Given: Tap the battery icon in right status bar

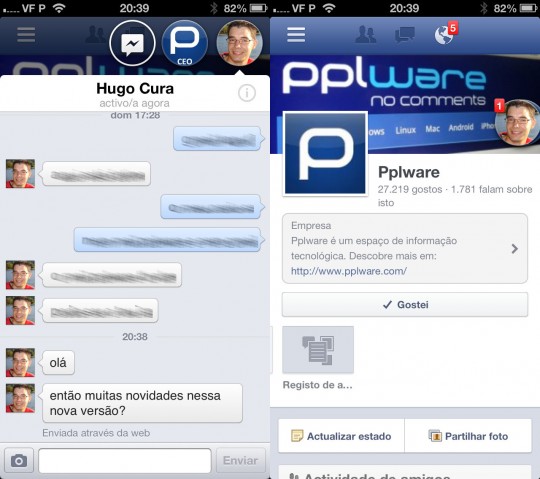Looking at the screenshot, I should click(528, 8).
